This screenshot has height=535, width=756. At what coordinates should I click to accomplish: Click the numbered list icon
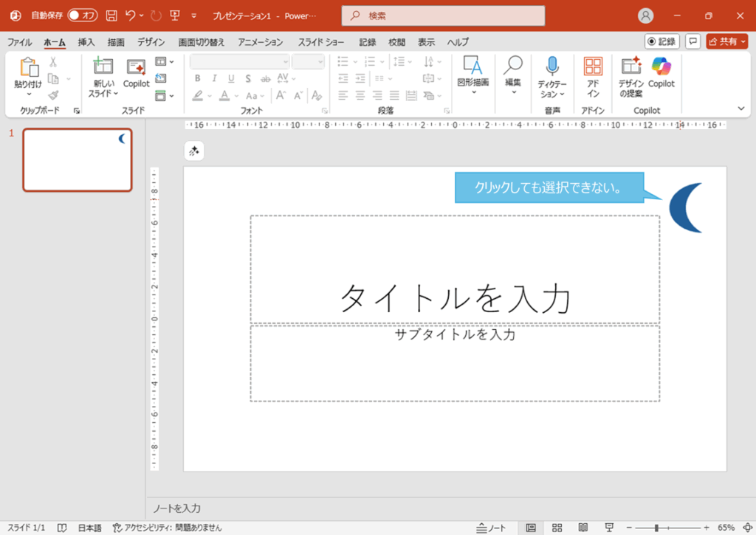click(371, 61)
